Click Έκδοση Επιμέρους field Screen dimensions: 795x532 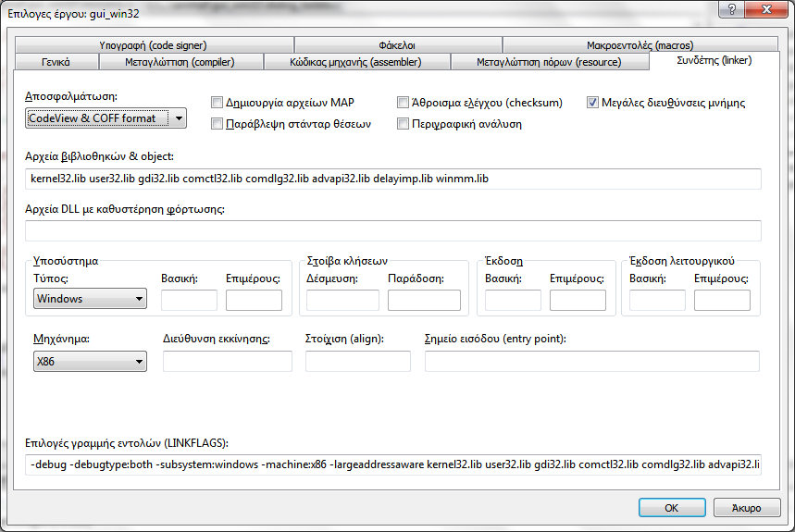pos(578,300)
